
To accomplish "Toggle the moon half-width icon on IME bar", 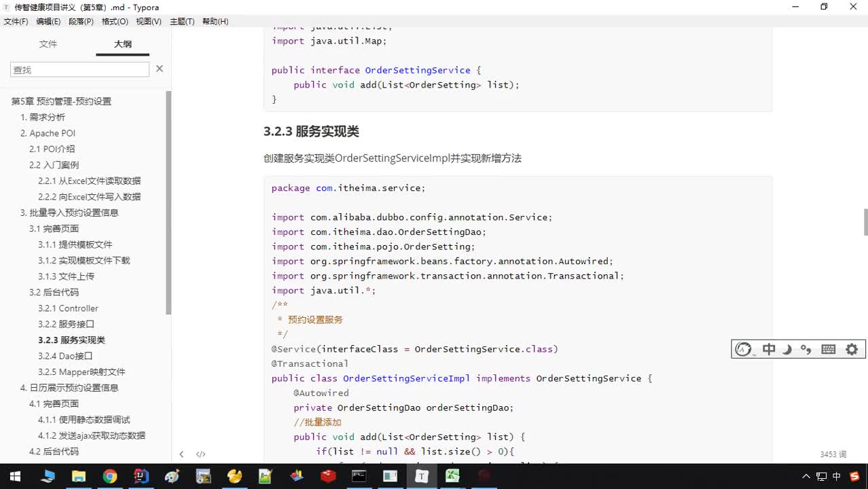I will [787, 349].
